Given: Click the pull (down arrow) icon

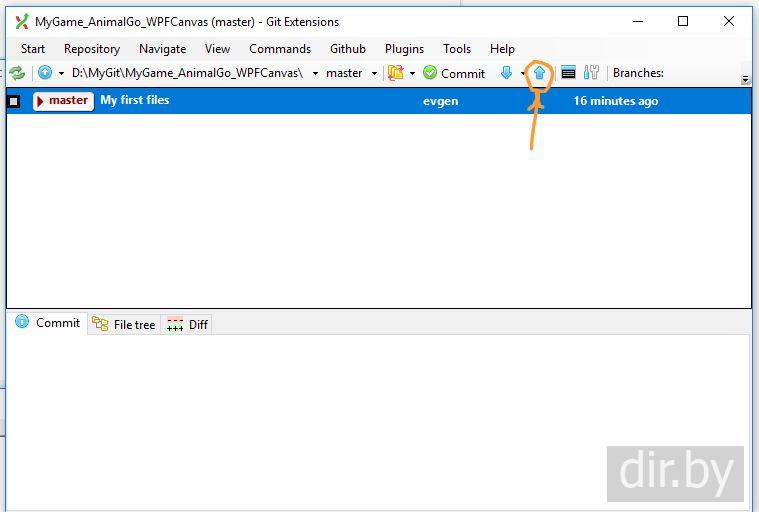Looking at the screenshot, I should (x=506, y=73).
